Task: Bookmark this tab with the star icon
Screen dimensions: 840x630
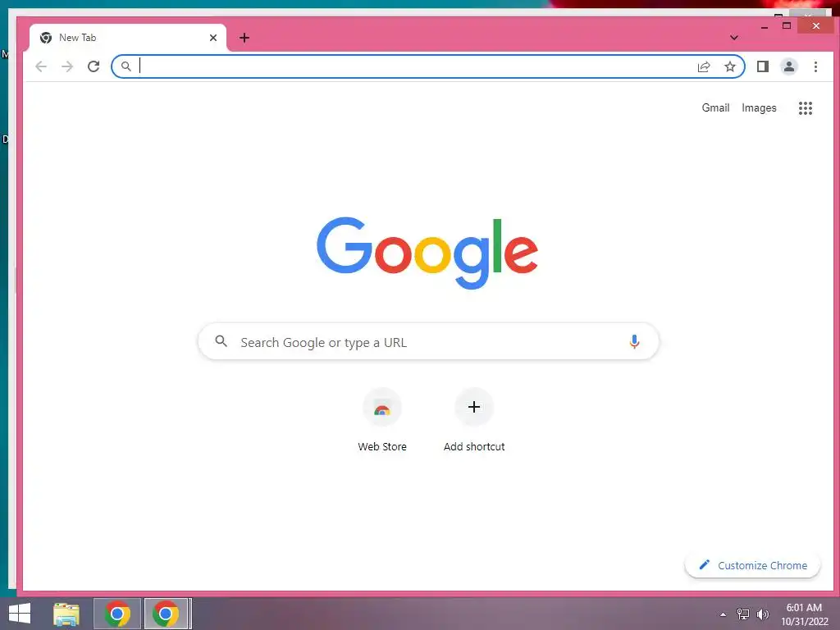Action: [729, 66]
